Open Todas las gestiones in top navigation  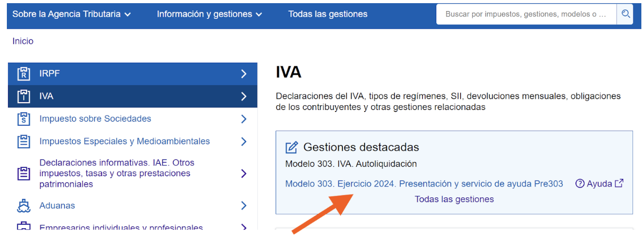pos(328,14)
